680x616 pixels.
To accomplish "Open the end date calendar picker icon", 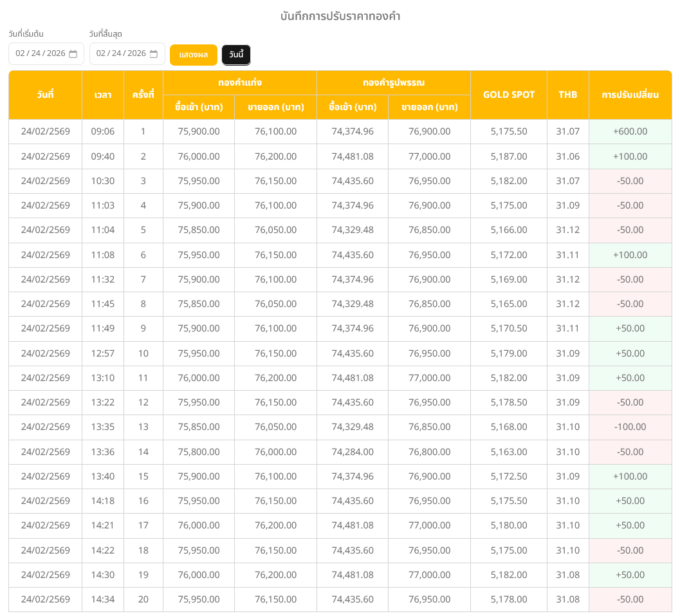I will [154, 54].
